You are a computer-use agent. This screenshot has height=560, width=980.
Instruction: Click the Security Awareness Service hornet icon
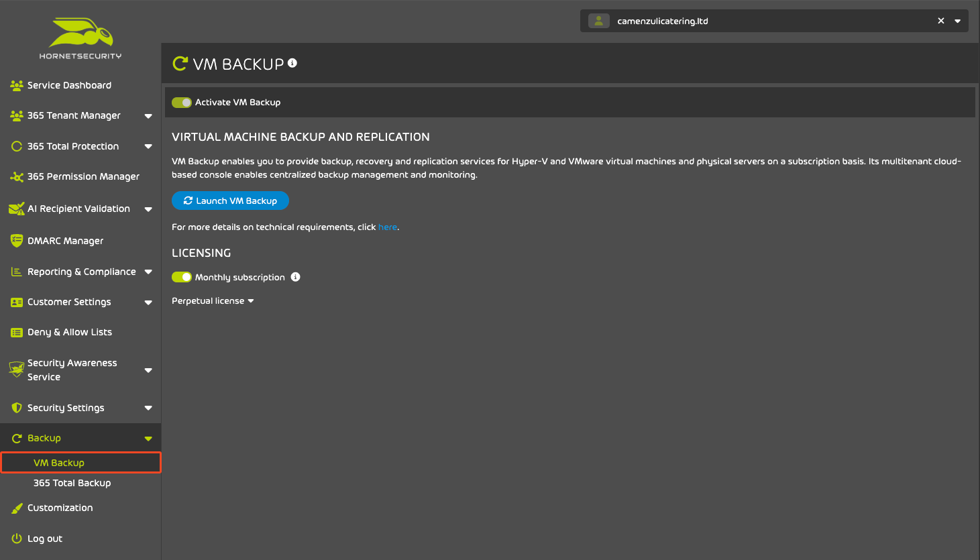[x=17, y=370]
